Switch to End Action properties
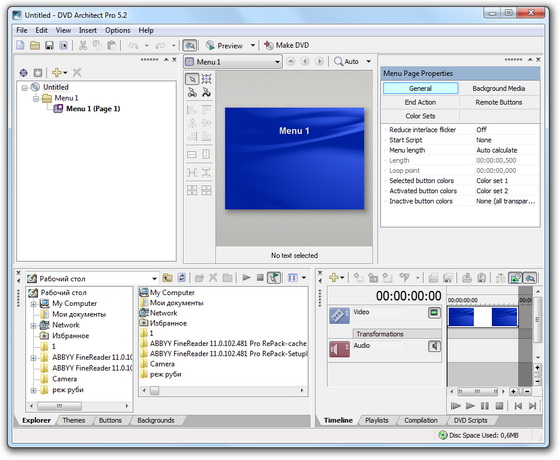Viewport: 560px width, 460px height. (x=420, y=102)
